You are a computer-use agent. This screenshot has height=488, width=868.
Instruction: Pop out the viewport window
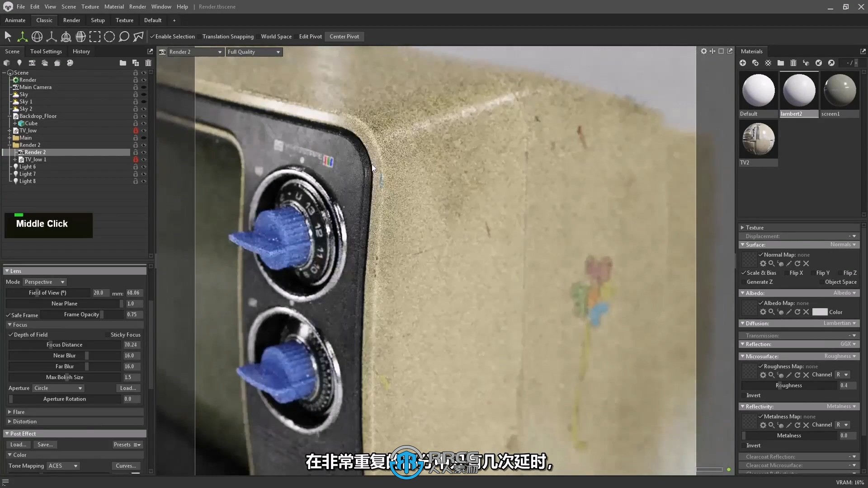click(x=730, y=52)
